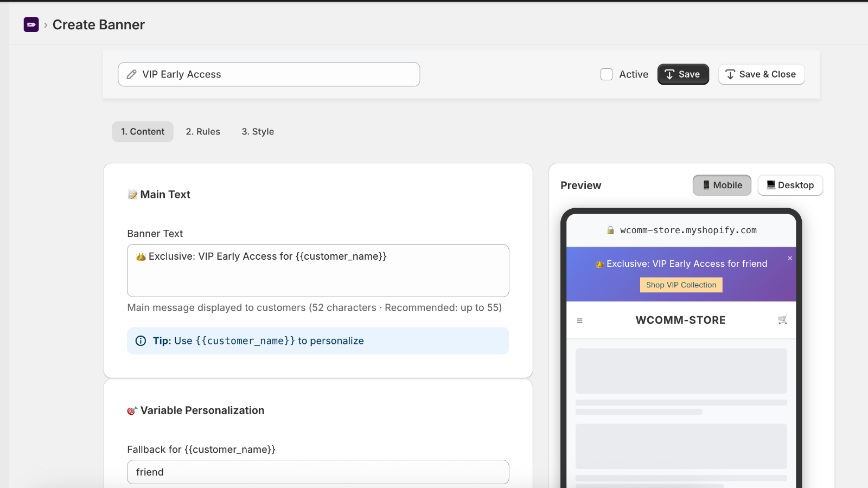
Task: Switch to the 3. Style tab
Action: pyautogui.click(x=258, y=131)
